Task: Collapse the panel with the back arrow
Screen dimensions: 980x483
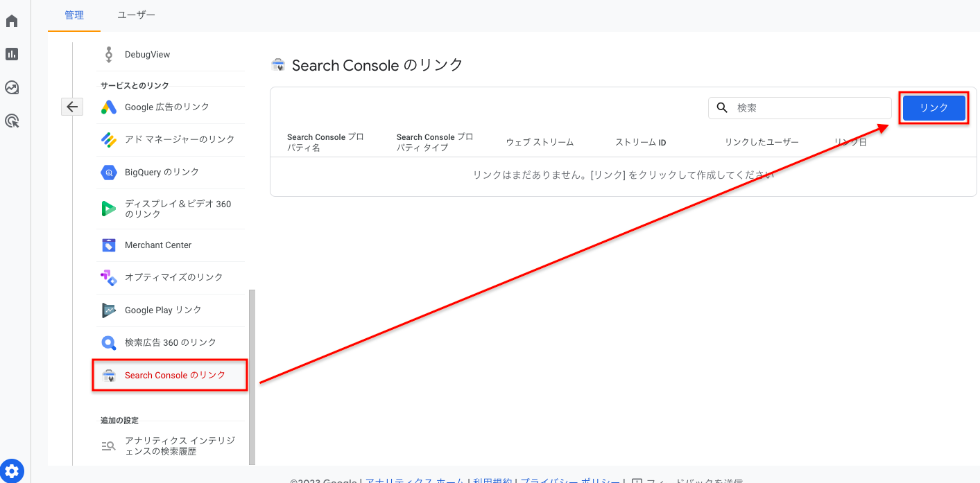Action: [x=72, y=107]
